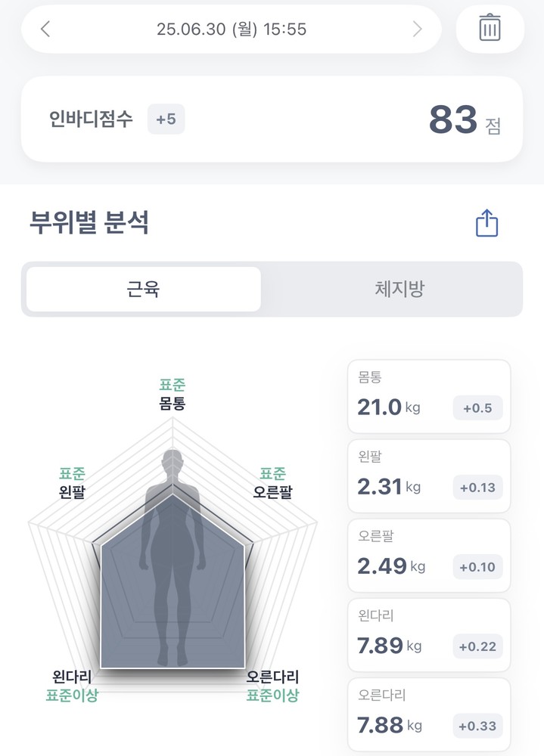The width and height of the screenshot is (544, 756).
Task: Select the 왼팔 2.31 kg card
Action: [429, 479]
